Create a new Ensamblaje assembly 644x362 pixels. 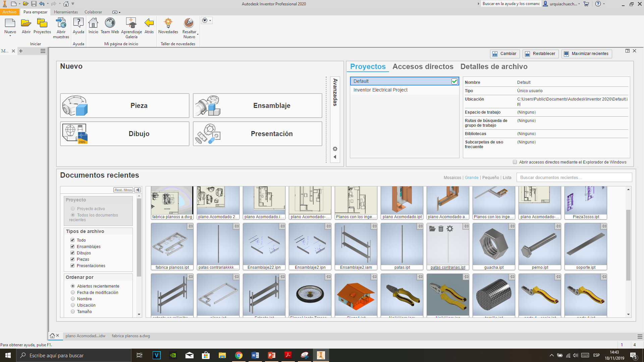(258, 106)
